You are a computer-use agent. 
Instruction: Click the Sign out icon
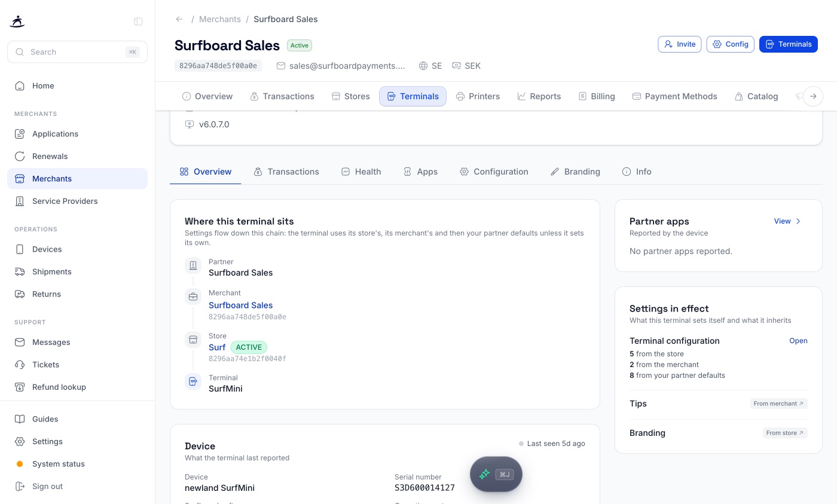pos(20,486)
